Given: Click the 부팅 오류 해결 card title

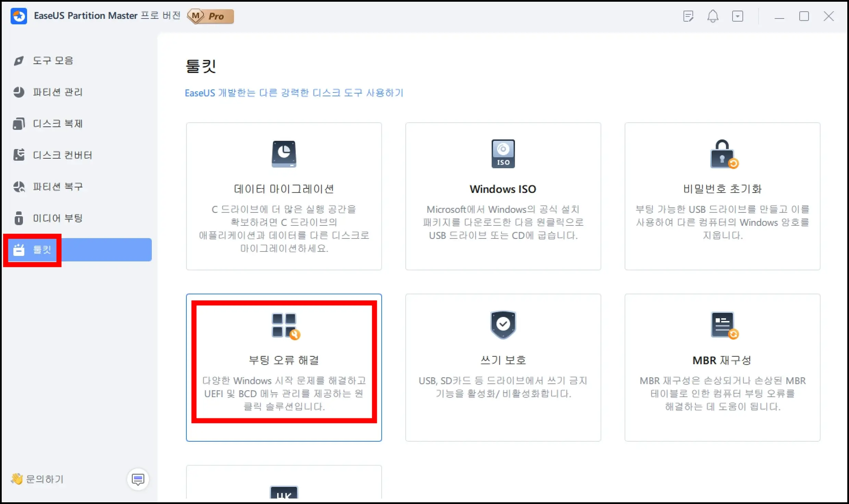Looking at the screenshot, I should coord(284,360).
